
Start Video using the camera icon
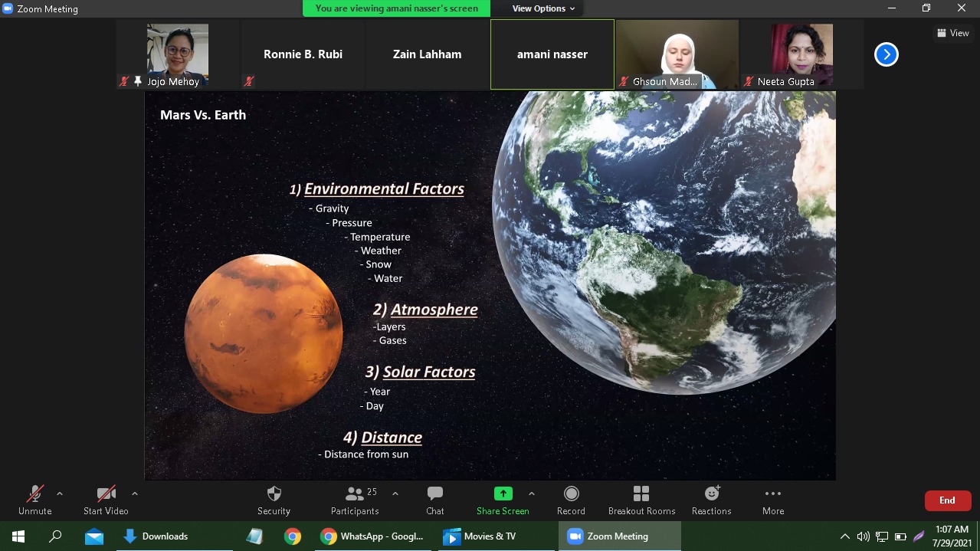coord(106,500)
